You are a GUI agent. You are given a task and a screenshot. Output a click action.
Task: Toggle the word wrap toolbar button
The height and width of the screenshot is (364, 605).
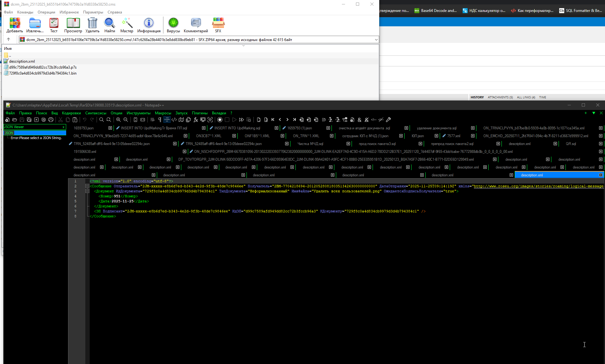(152, 120)
